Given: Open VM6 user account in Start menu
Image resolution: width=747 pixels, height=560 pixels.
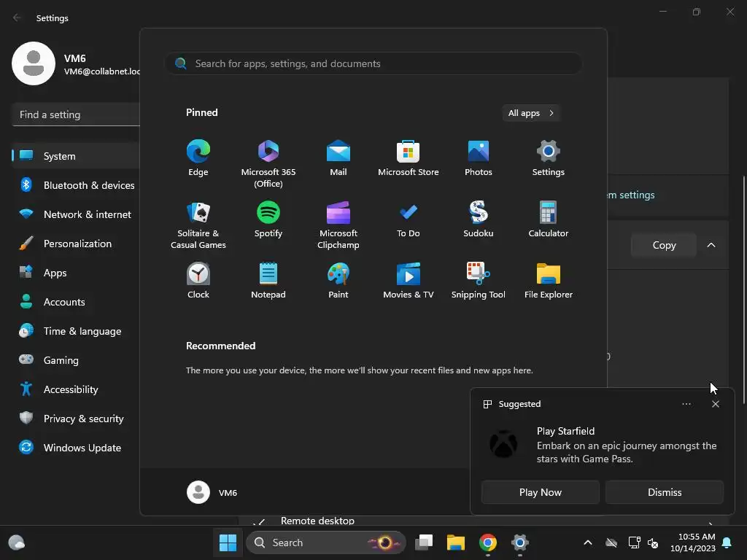Looking at the screenshot, I should [212, 492].
